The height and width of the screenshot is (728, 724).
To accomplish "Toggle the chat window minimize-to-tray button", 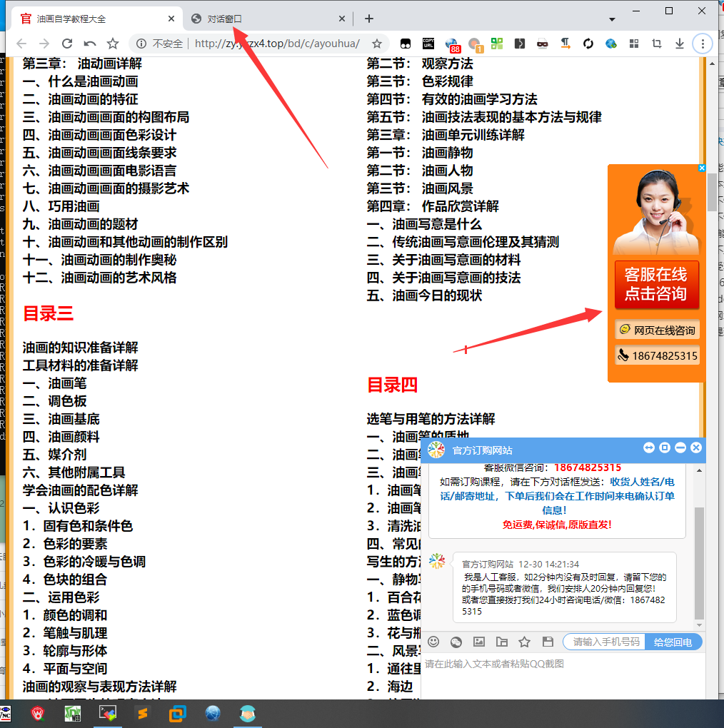I will point(680,448).
